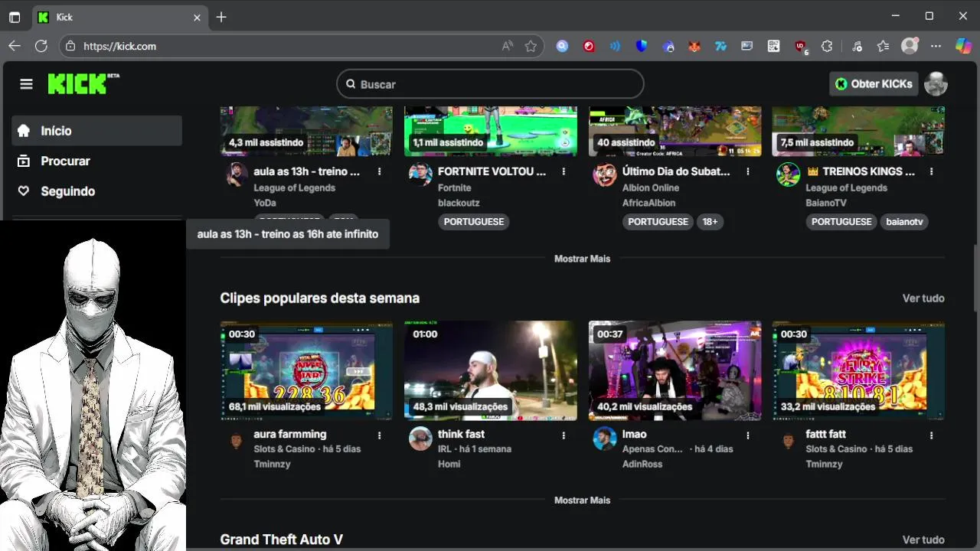980x551 pixels.
Task: Open the favorites list icon
Action: pos(883,46)
